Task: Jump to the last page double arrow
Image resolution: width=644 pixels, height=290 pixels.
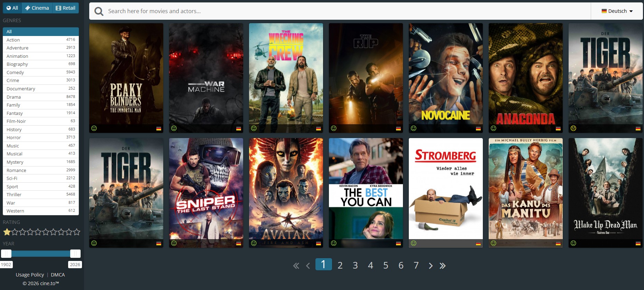Action: point(443,266)
